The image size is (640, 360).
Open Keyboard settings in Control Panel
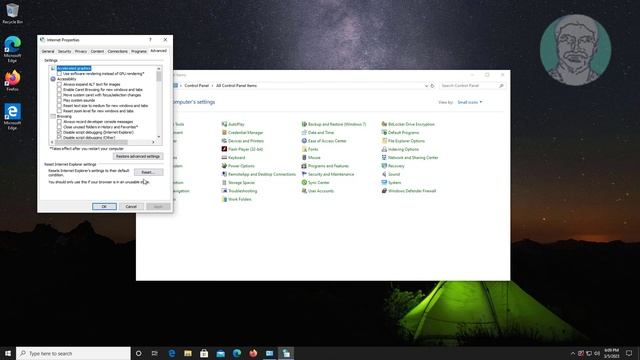[x=233, y=158]
